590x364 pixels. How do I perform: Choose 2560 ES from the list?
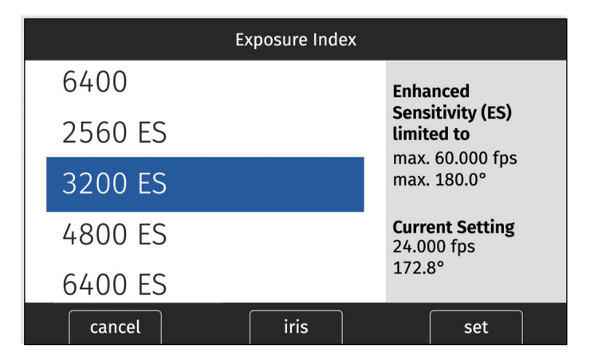[114, 133]
